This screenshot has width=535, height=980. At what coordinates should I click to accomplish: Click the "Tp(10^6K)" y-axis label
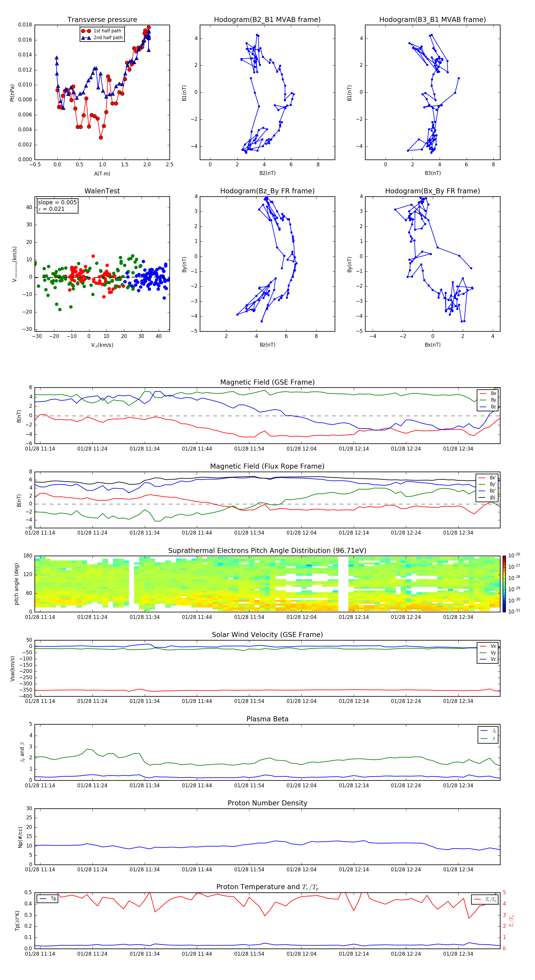coord(17,921)
